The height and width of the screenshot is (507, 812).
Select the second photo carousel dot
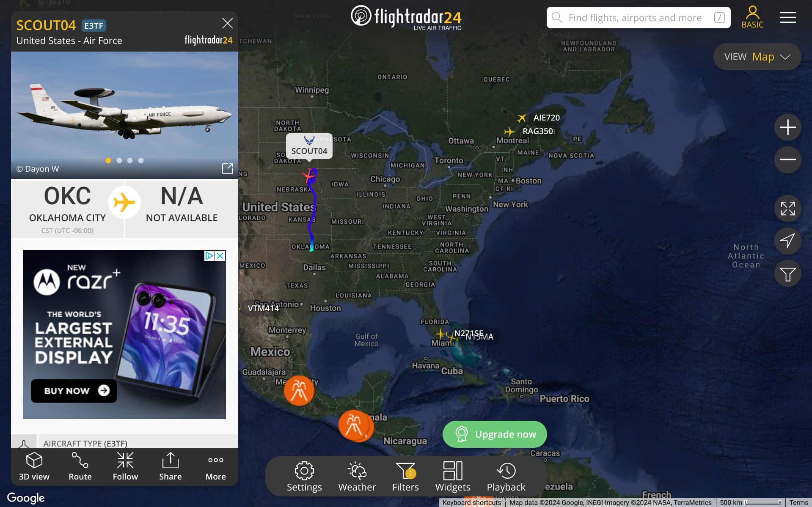(119, 160)
